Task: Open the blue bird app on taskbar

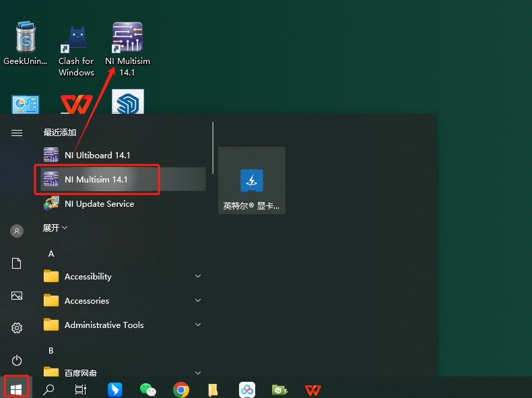Action: click(114, 389)
